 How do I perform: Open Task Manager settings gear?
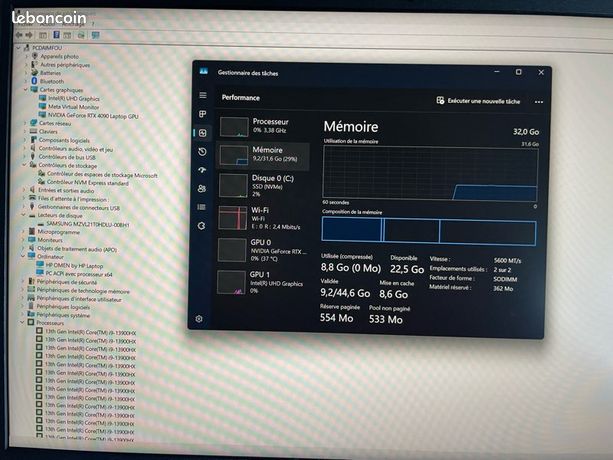199,319
